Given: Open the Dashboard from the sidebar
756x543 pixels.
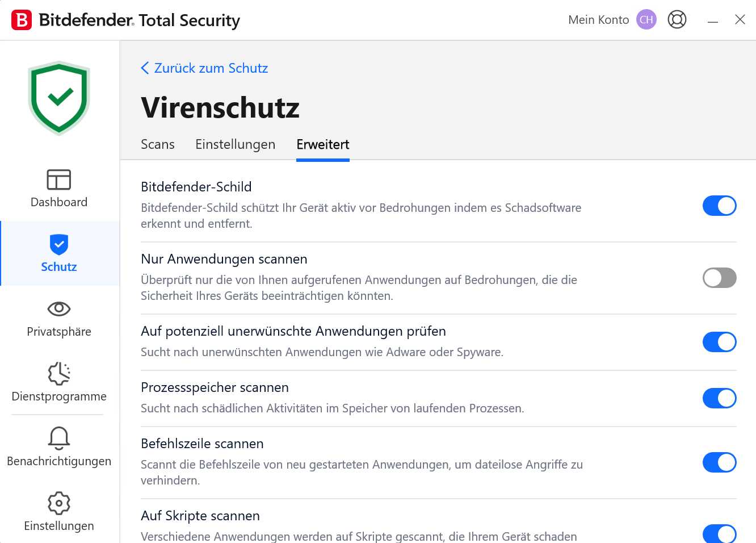Looking at the screenshot, I should (x=58, y=189).
